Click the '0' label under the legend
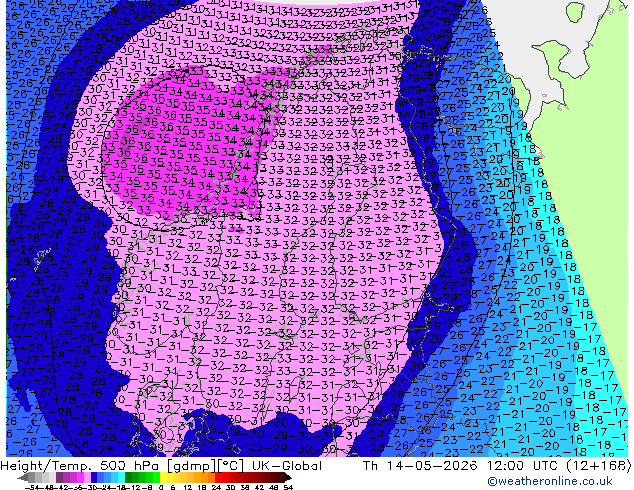This screenshot has height=490, width=634. pos(161,487)
